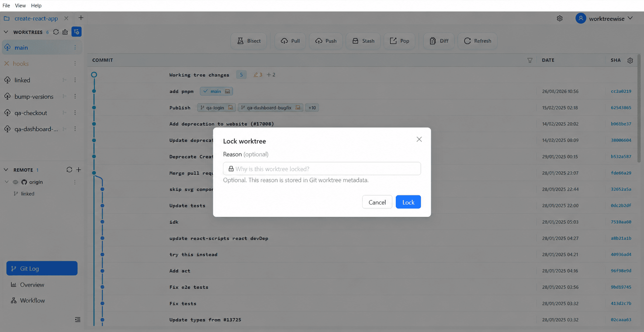Add a new repository tab with plus

point(81,18)
